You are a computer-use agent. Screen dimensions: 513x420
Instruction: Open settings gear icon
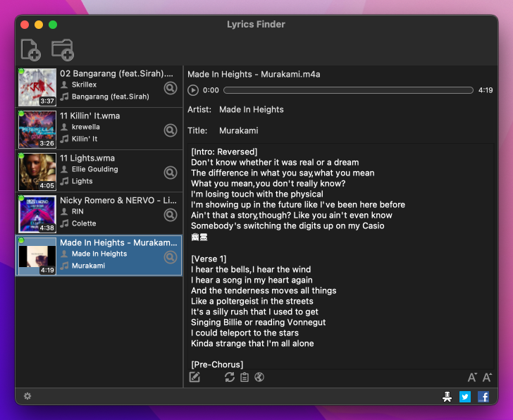click(x=27, y=396)
